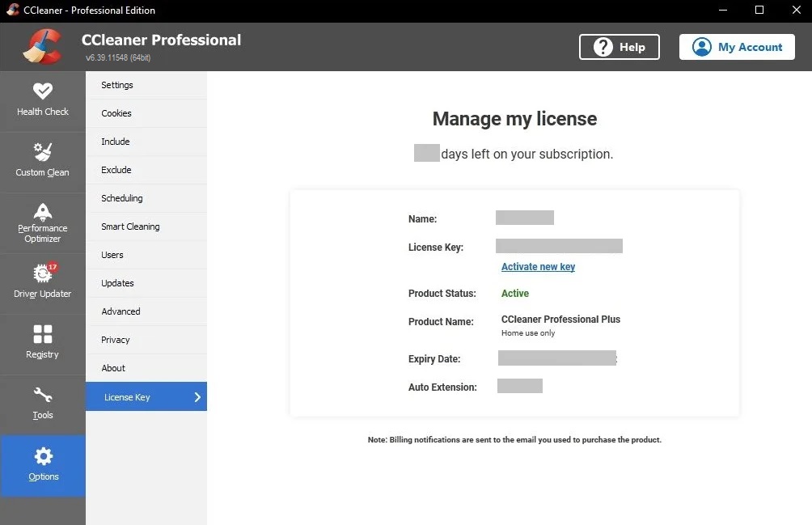Click the Health Check label
Viewport: 812px width, 525px height.
point(43,112)
